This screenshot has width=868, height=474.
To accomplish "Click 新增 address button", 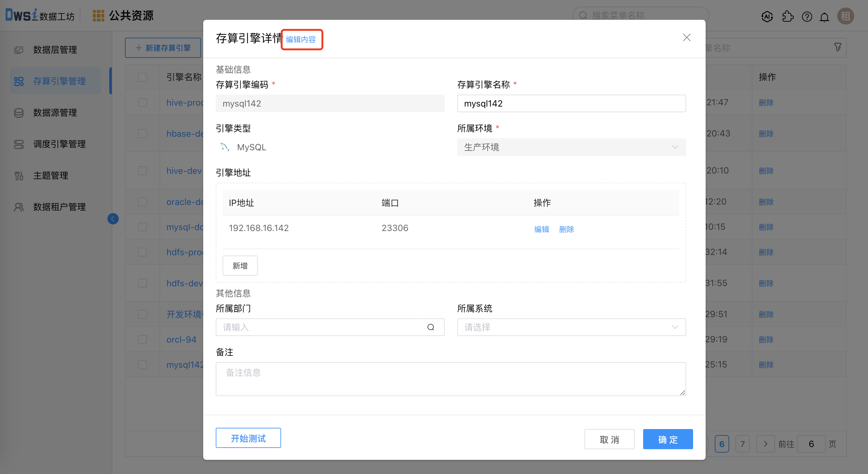I will click(x=240, y=266).
